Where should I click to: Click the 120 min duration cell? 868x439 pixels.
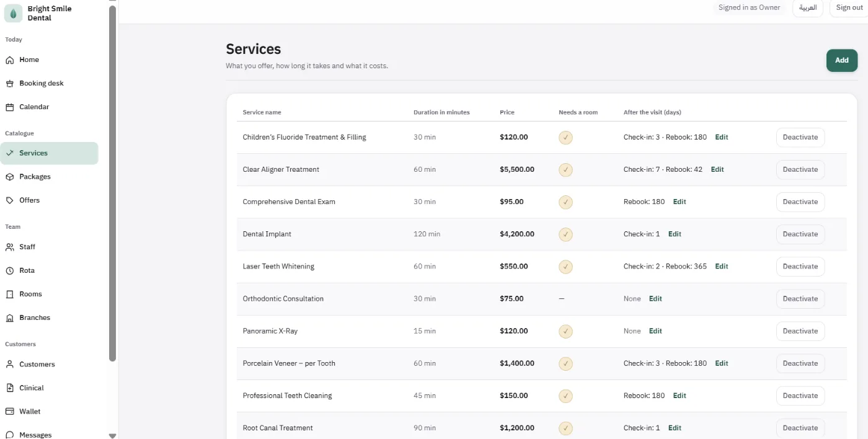[x=427, y=234]
